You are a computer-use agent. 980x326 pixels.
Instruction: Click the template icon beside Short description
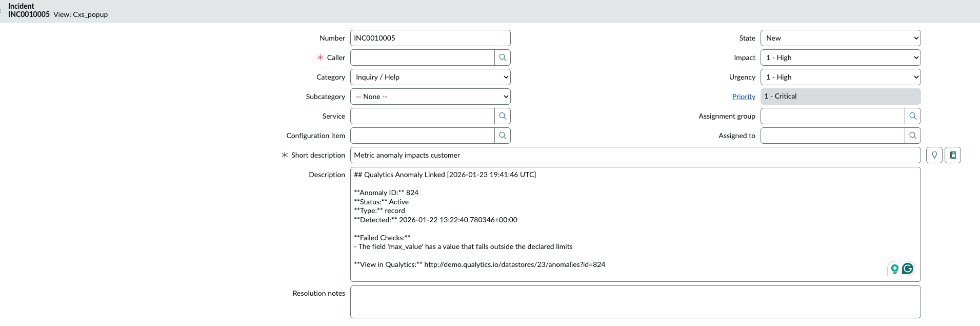(x=953, y=155)
